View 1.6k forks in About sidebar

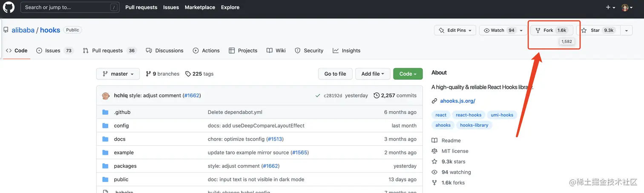click(x=448, y=183)
